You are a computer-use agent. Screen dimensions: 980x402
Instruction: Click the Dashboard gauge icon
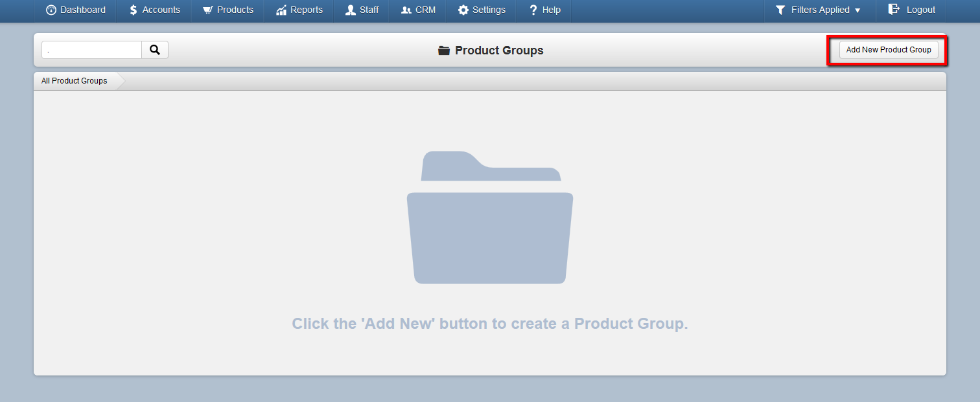tap(51, 10)
